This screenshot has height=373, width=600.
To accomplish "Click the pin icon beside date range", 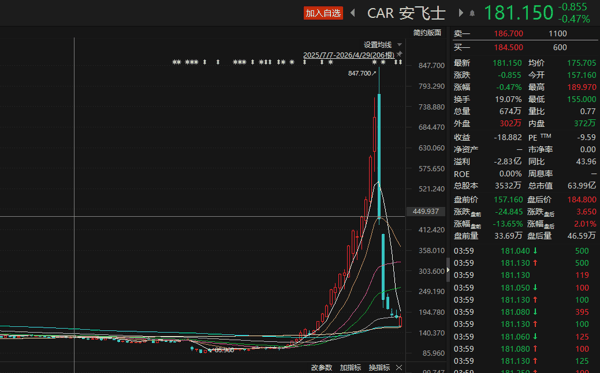I will point(399,54).
